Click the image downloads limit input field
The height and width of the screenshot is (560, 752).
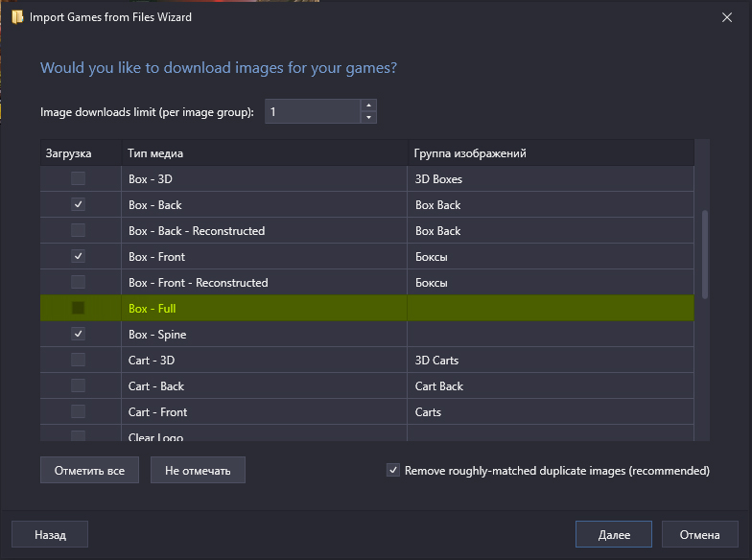coord(310,112)
